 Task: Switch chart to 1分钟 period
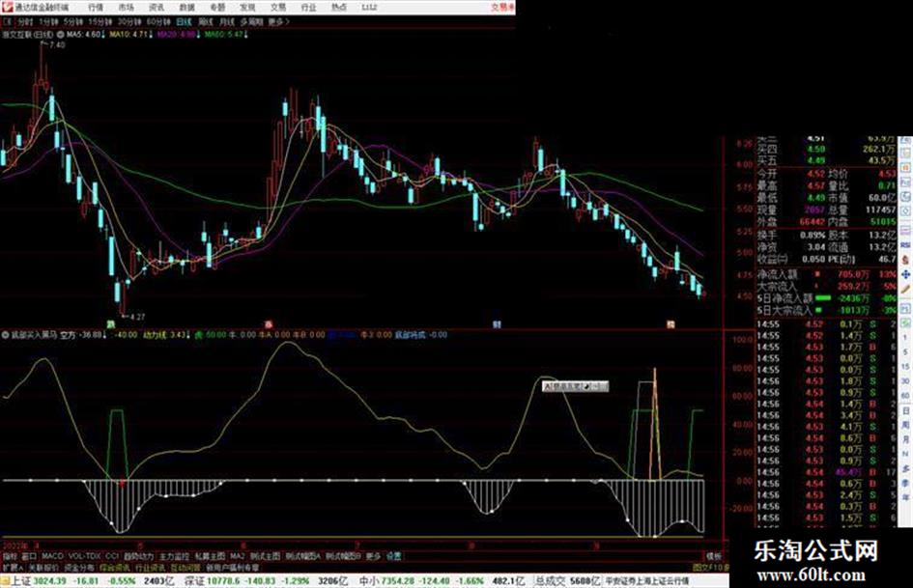[x=48, y=21]
